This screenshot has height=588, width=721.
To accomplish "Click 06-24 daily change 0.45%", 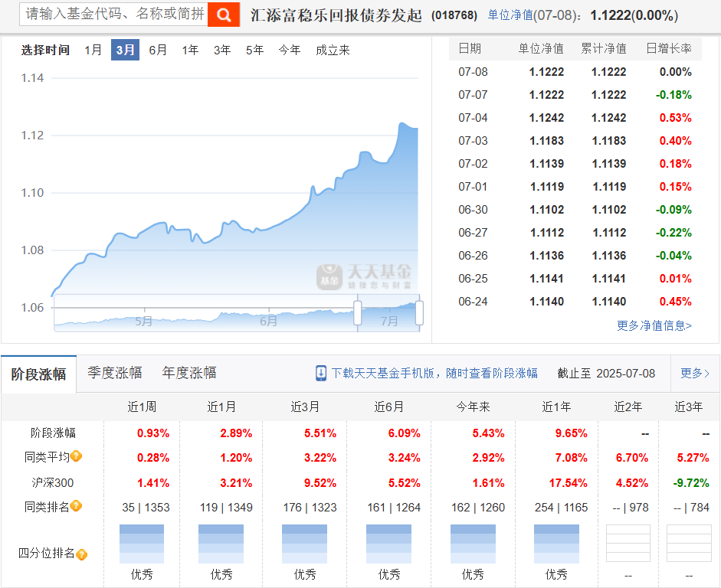I will click(676, 302).
